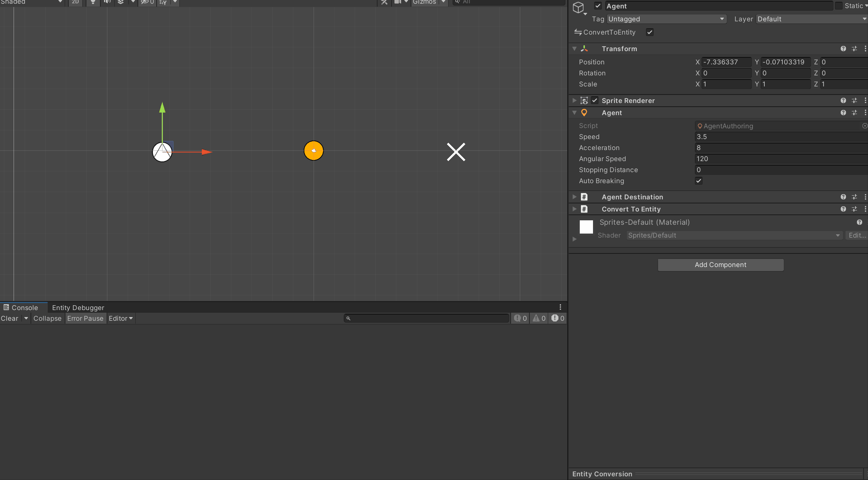Open Agent component help reference

coord(843,113)
